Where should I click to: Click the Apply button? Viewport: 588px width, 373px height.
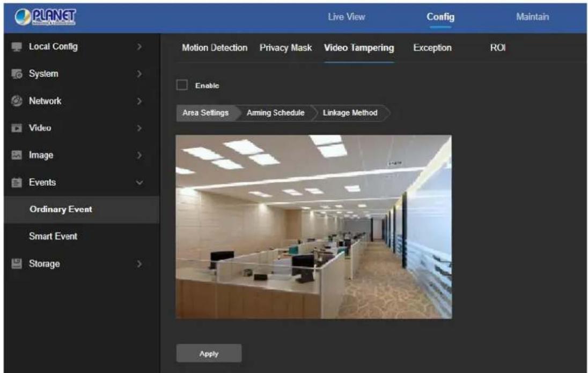click(x=209, y=353)
